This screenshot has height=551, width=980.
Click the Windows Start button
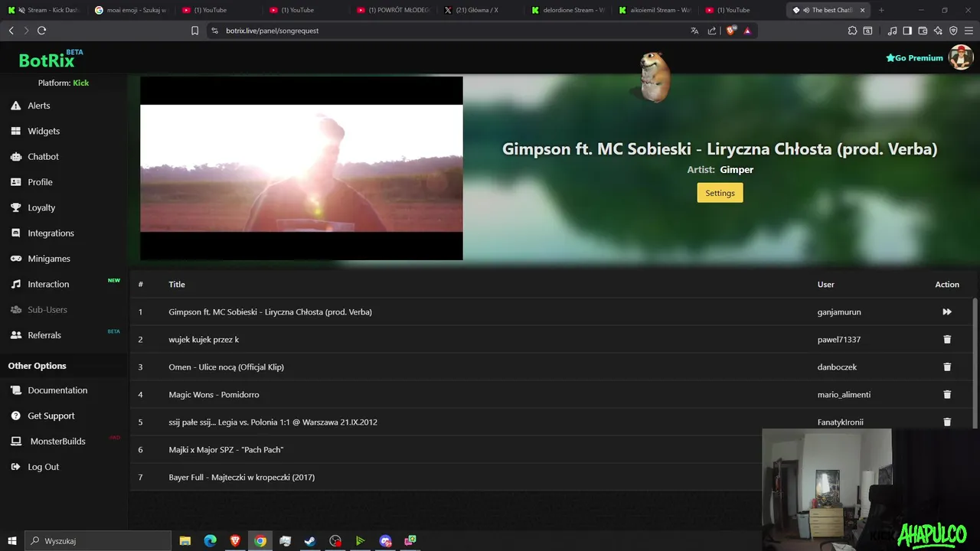pyautogui.click(x=11, y=540)
